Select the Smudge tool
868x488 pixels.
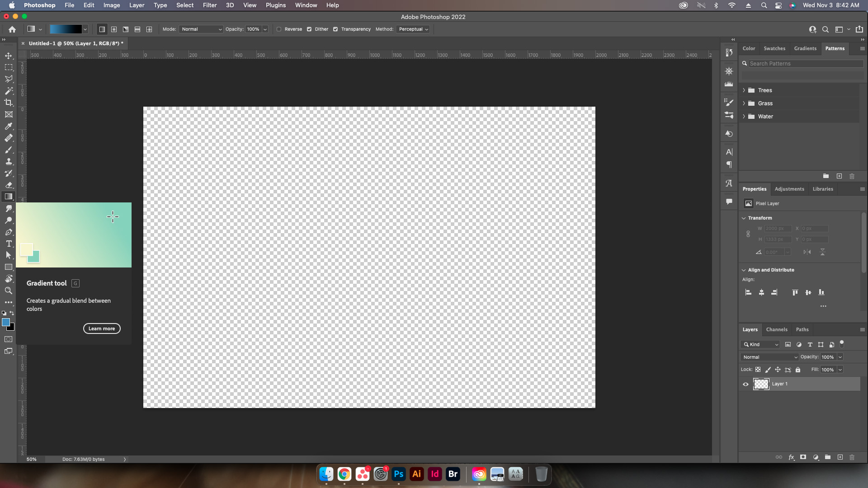[x=9, y=208]
